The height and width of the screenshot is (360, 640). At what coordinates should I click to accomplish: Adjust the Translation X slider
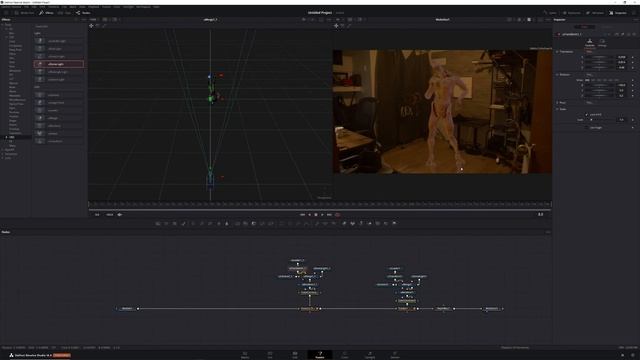click(x=599, y=57)
